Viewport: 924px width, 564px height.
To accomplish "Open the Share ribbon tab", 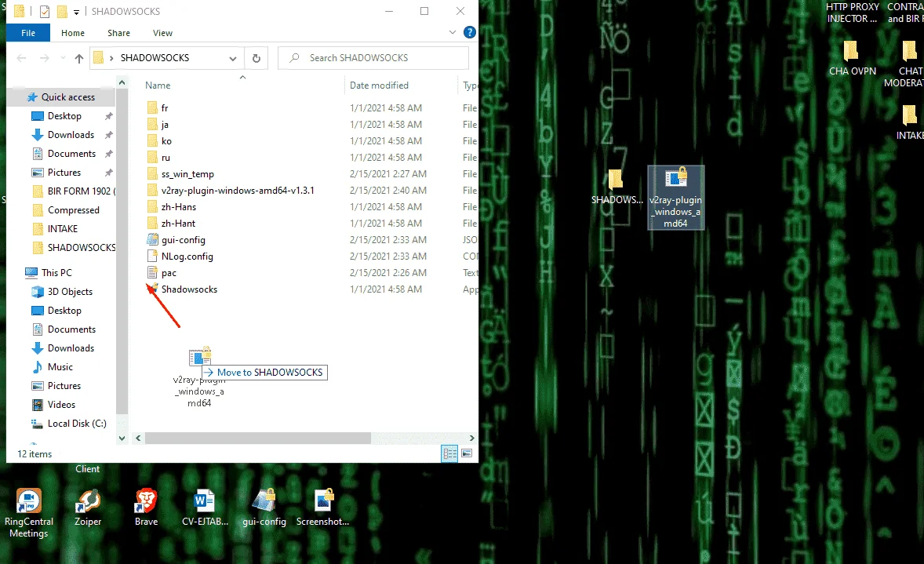I will [118, 33].
